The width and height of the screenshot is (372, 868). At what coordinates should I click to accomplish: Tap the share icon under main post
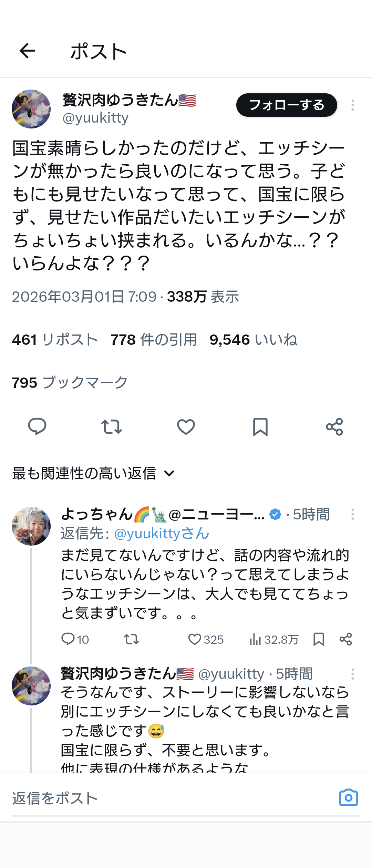(x=334, y=427)
